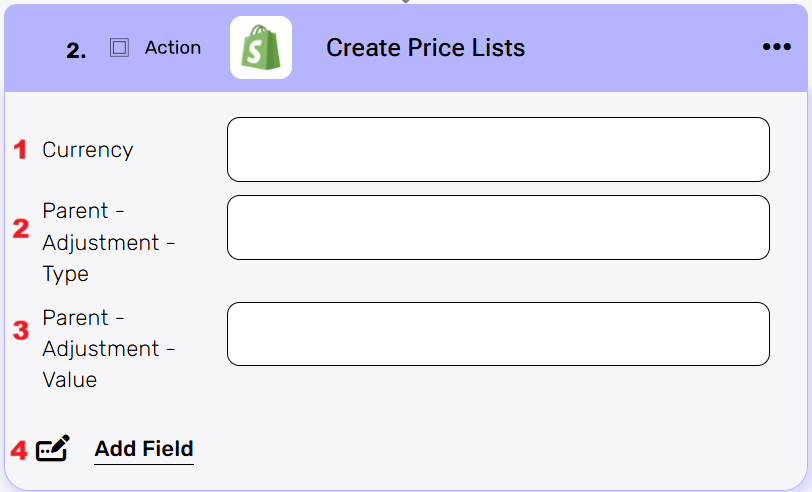
Task: Click the Parent - Adjustment - Type input box
Action: coord(498,227)
